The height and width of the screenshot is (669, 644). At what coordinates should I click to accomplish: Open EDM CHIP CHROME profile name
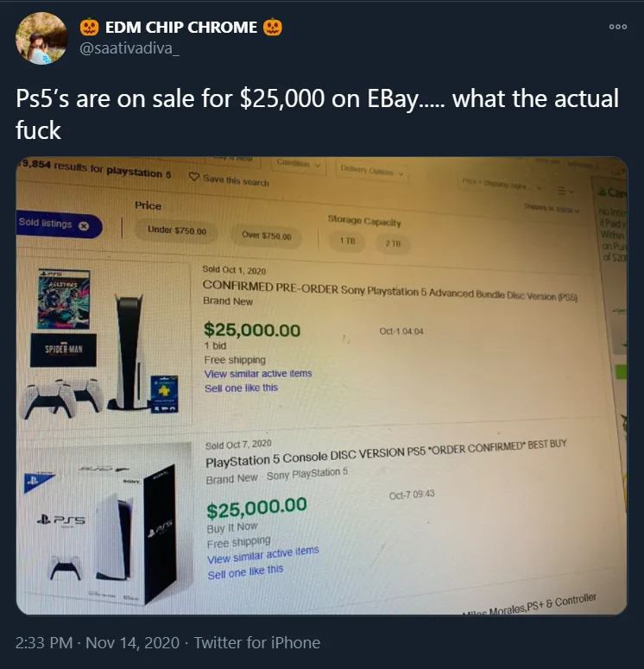click(181, 28)
